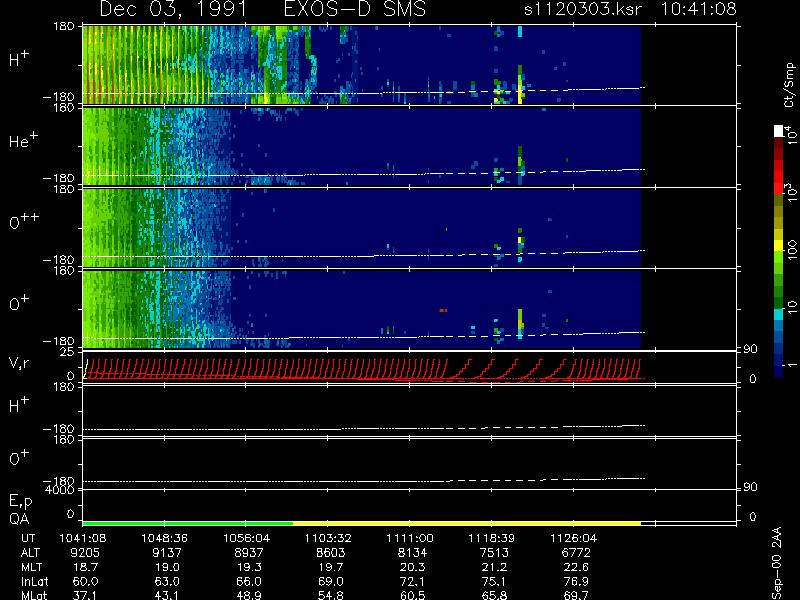This screenshot has height=600, width=800.
Task: Click the date title 'Dec 03, 1991'
Action: tap(173, 9)
